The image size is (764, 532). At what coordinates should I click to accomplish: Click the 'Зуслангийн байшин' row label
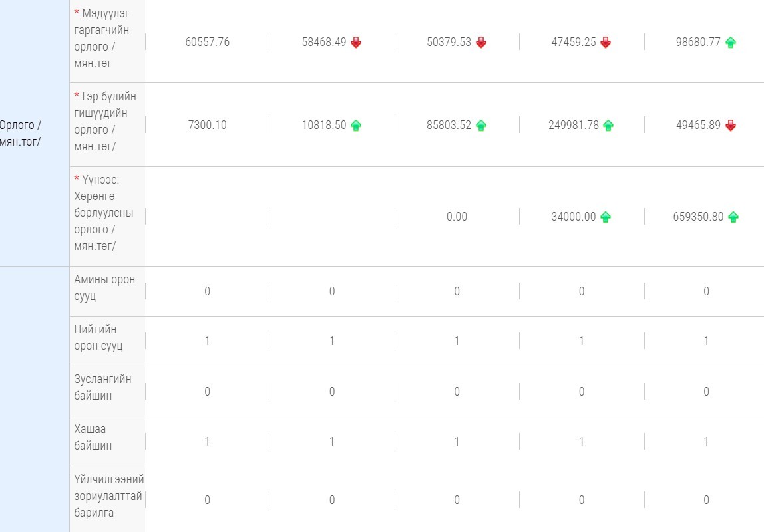[x=103, y=388]
